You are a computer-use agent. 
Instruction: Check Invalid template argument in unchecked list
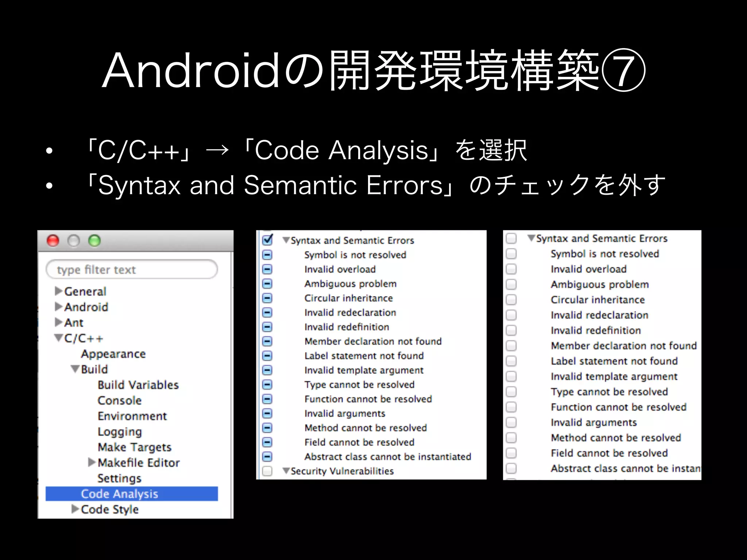pyautogui.click(x=511, y=376)
